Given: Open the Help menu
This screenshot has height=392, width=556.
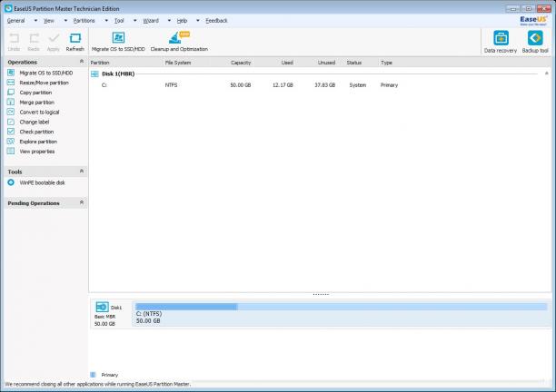Looking at the screenshot, I should (182, 21).
